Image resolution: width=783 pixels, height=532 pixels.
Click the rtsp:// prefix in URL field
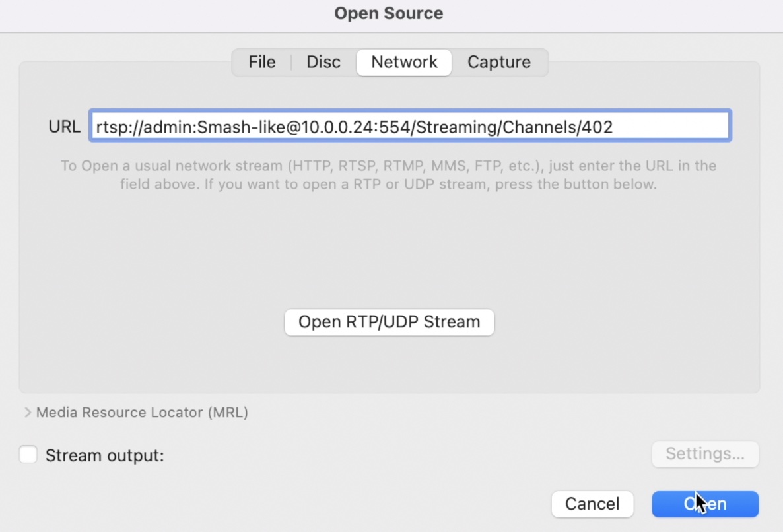(x=119, y=127)
